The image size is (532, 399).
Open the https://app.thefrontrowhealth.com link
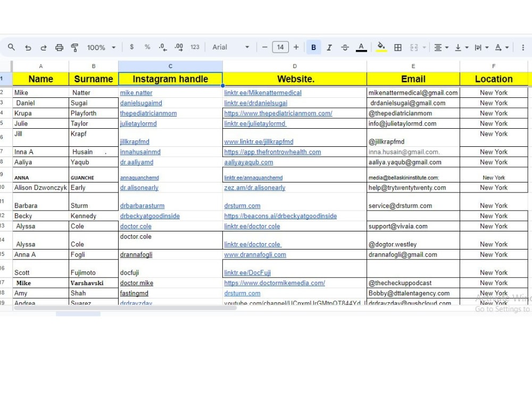(272, 152)
